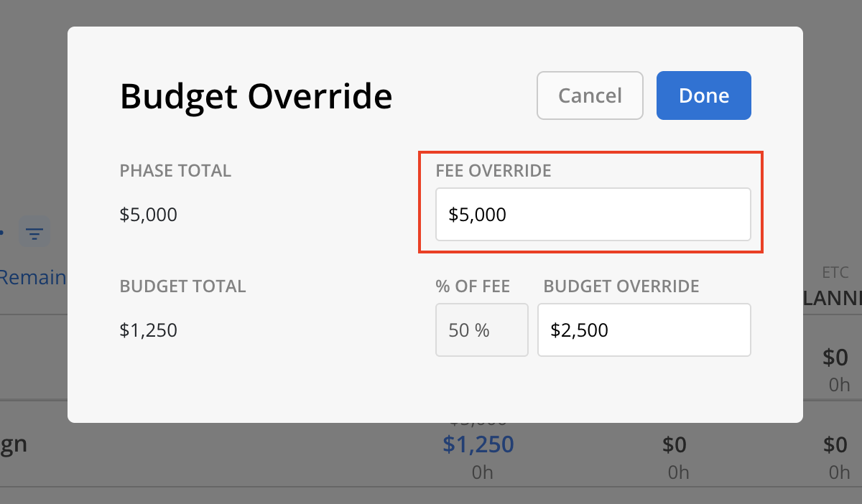Click the middle $0 cell in bottom row

675,445
